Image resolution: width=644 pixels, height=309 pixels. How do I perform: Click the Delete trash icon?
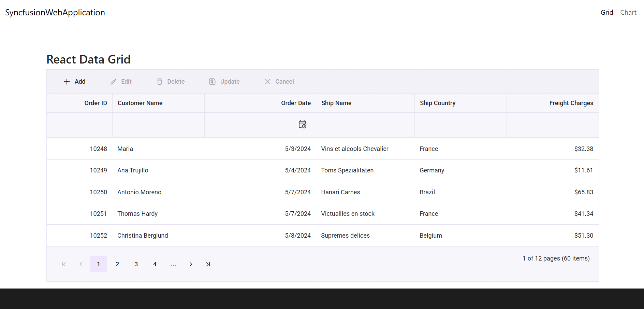click(160, 82)
